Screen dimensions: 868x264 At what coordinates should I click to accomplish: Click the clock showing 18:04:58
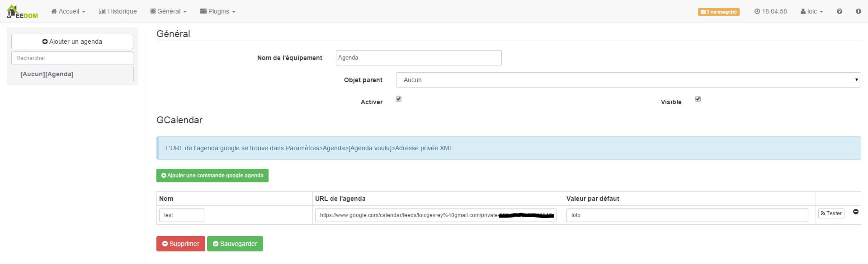click(770, 11)
